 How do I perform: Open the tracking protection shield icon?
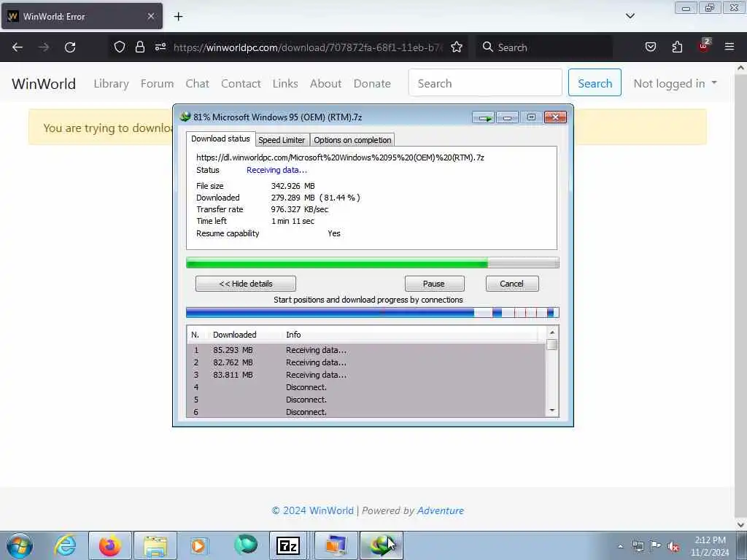pos(120,47)
